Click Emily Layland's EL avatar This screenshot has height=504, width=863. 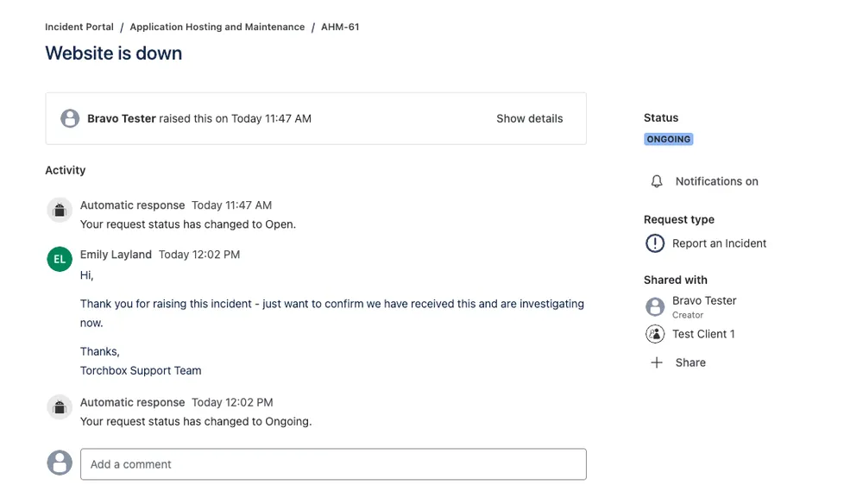[x=59, y=259]
